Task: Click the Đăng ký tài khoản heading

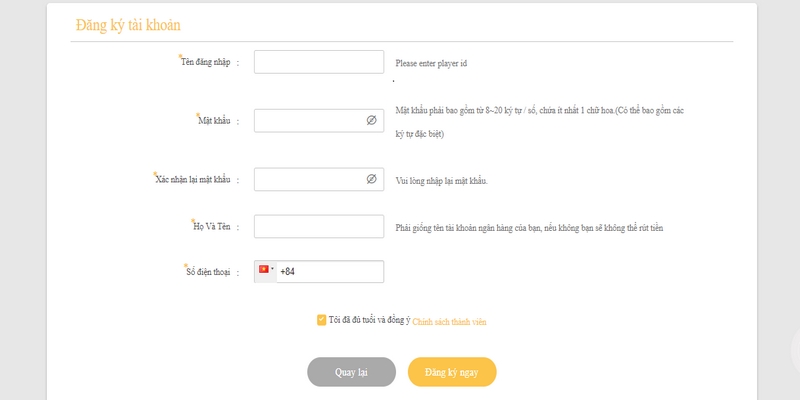Action: pos(128,25)
